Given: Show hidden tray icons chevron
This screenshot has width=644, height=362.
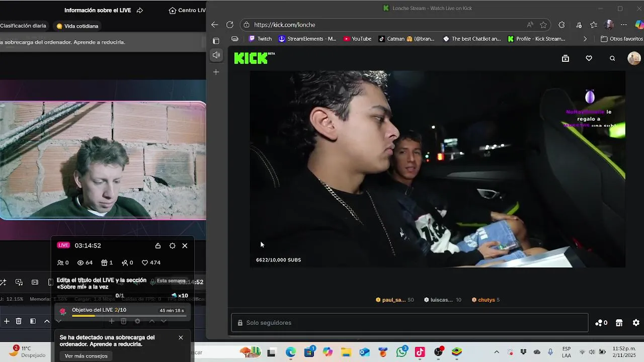Looking at the screenshot, I should pos(497,352).
